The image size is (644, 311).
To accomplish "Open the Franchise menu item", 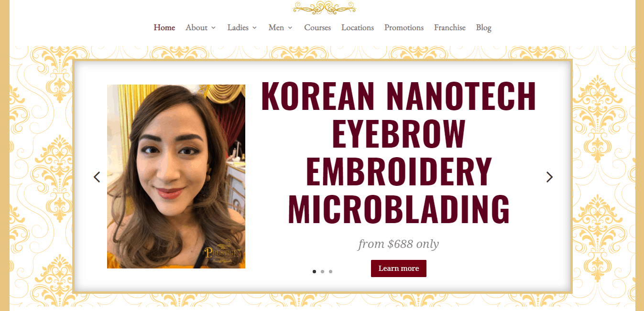I will click(450, 28).
